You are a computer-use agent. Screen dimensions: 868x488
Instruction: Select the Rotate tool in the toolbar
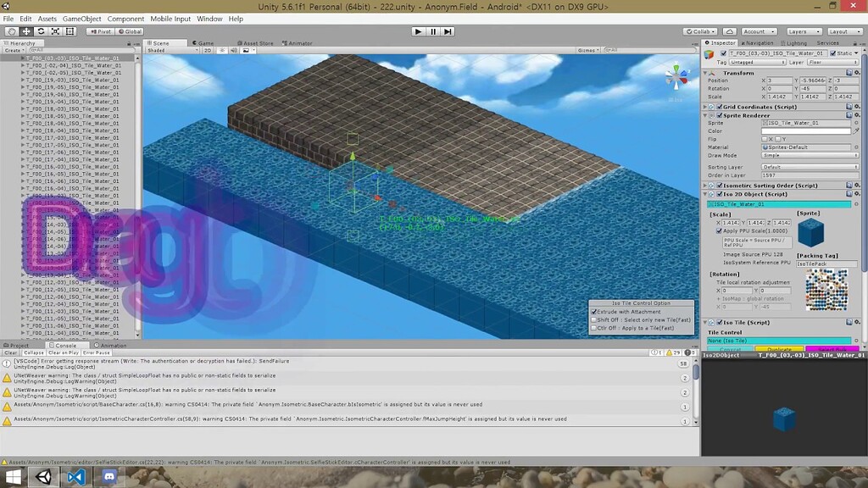pyautogui.click(x=41, y=30)
